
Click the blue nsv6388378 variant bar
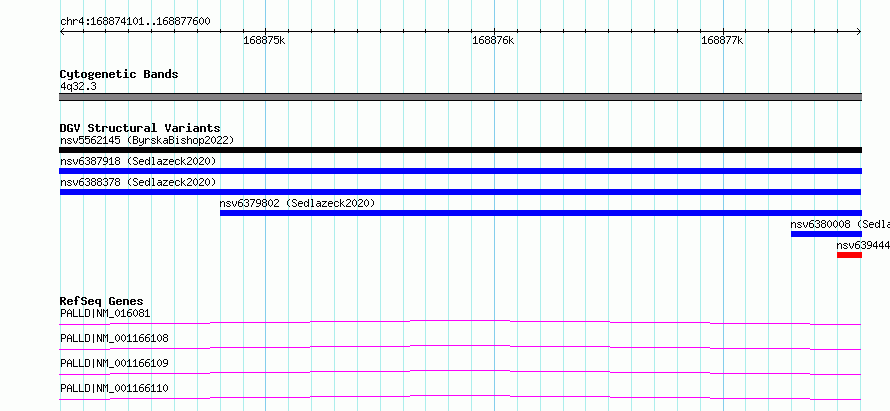point(460,192)
